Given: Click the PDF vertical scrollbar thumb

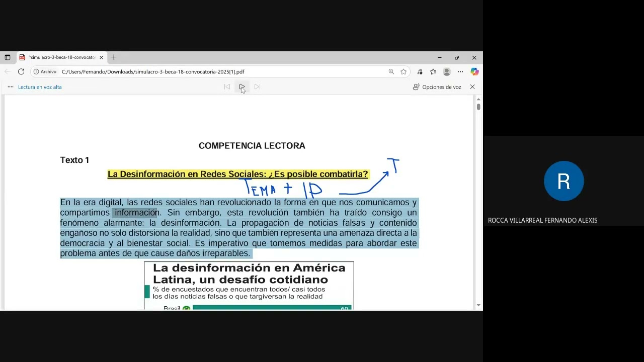Looking at the screenshot, I should [x=478, y=107].
